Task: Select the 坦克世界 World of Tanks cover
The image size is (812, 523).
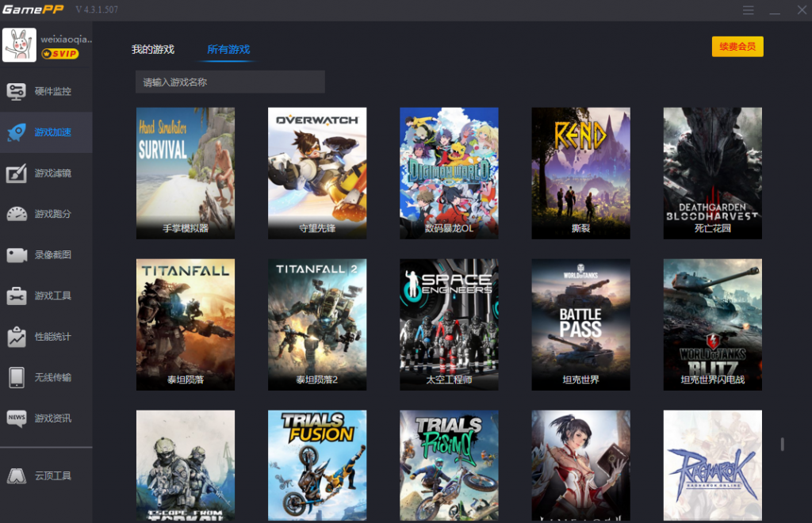Action: [580, 325]
